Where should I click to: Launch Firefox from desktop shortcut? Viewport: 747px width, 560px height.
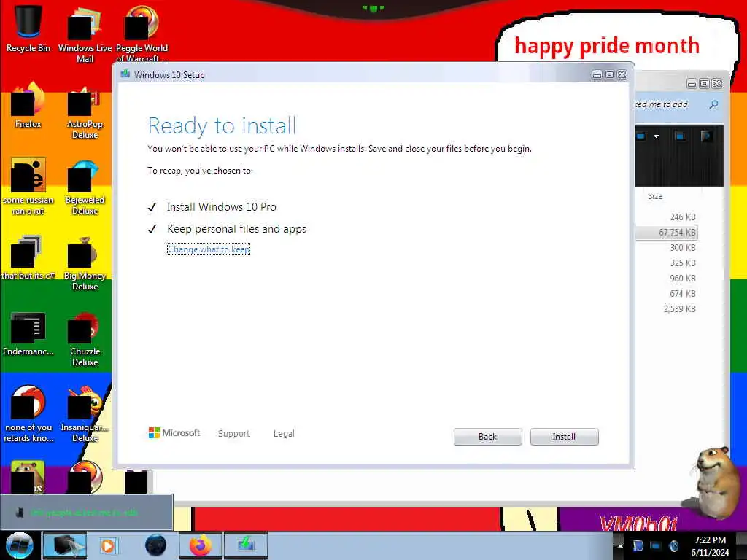point(28,105)
